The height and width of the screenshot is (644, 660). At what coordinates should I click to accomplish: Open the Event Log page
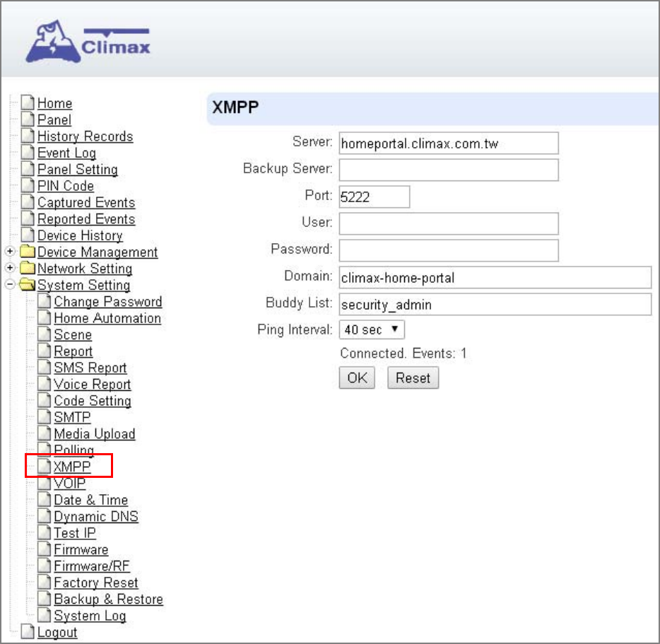tap(66, 153)
